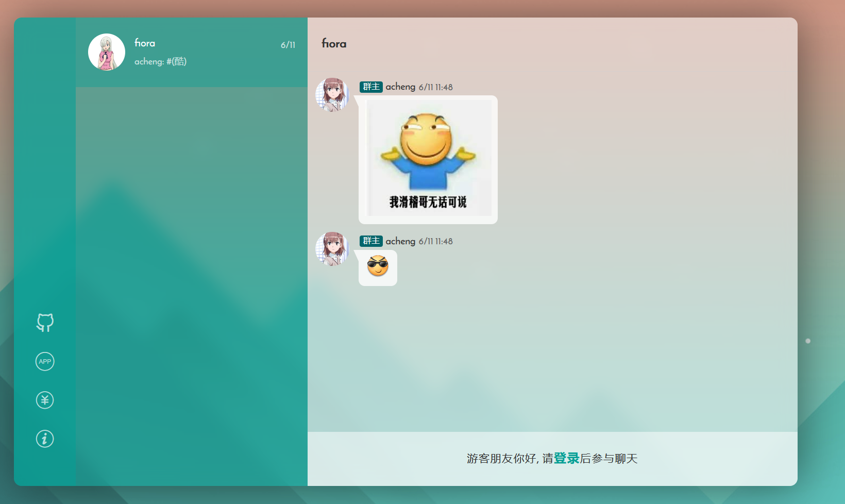Viewport: 845px width, 504px height.
Task: Click acheng username above the meme image
Action: click(400, 87)
